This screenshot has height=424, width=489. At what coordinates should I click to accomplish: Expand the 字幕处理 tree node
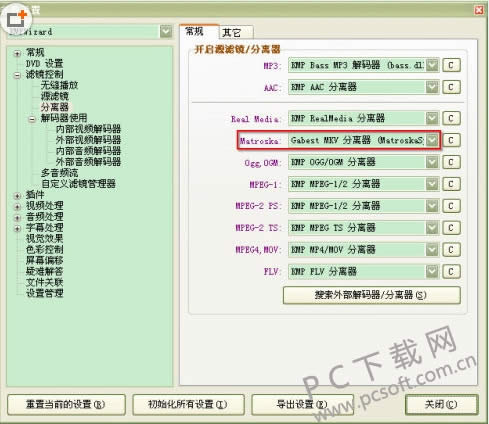tap(17, 229)
